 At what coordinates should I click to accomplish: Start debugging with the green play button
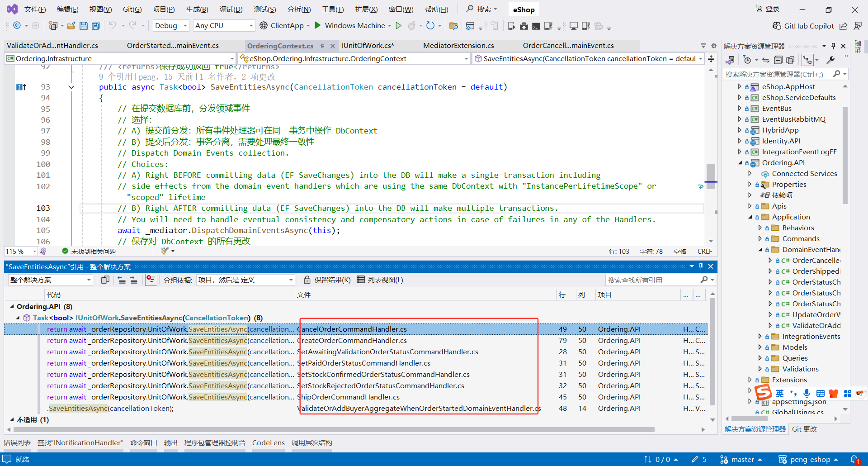click(318, 25)
